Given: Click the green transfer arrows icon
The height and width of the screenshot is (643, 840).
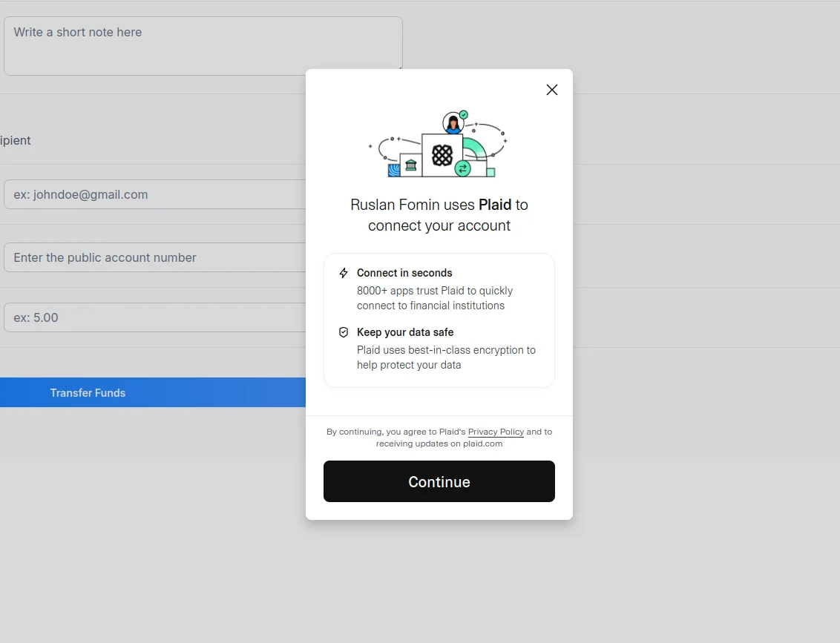Looking at the screenshot, I should pos(462,168).
